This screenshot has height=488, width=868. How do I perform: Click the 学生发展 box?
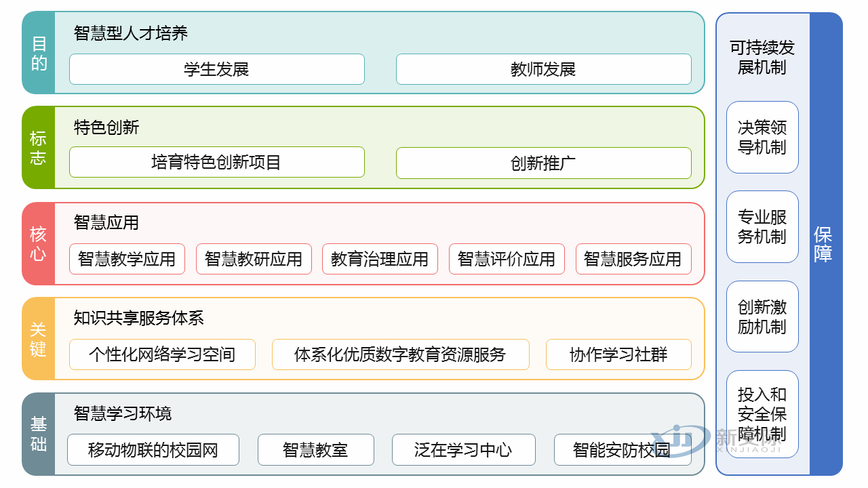pos(217,69)
